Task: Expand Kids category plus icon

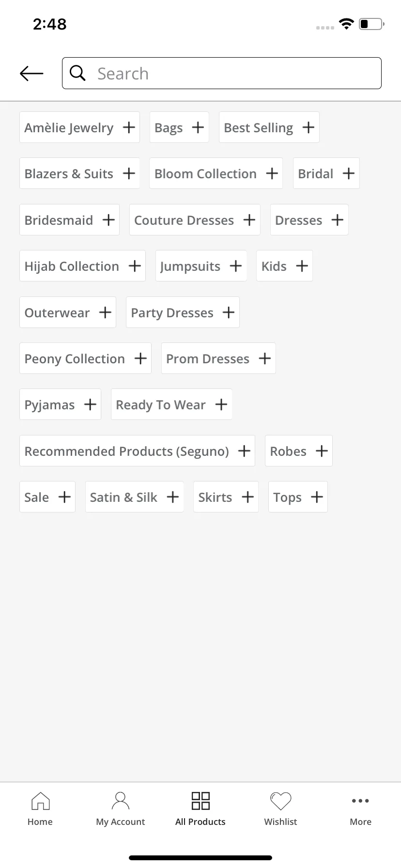Action: (x=302, y=266)
